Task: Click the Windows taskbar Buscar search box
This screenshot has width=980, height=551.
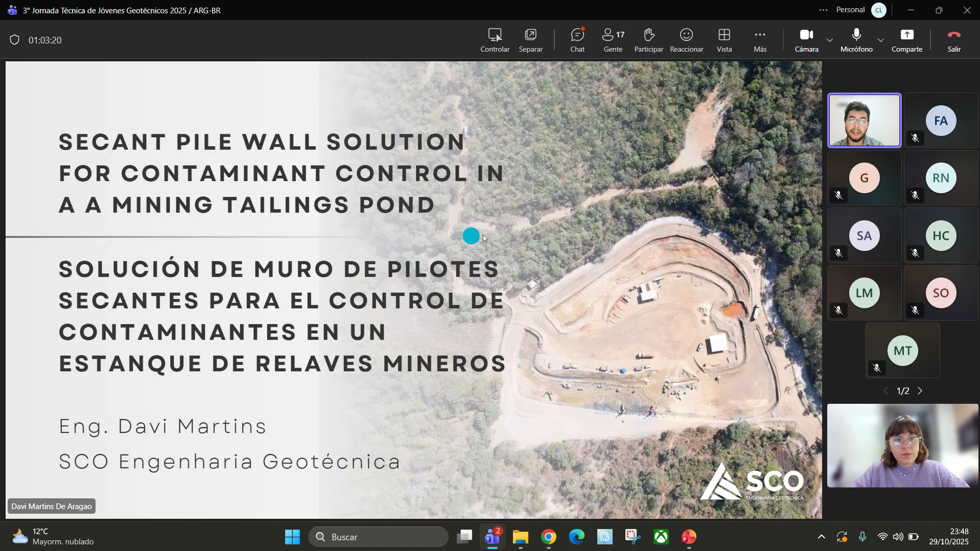Action: (x=378, y=537)
